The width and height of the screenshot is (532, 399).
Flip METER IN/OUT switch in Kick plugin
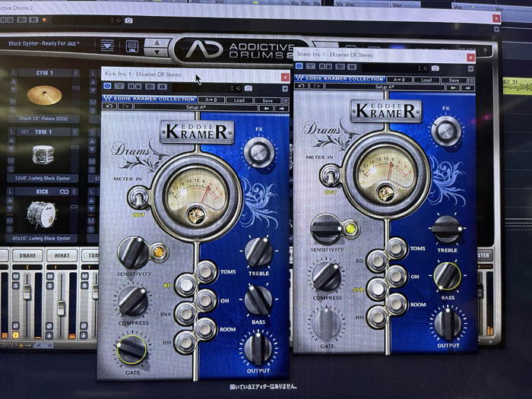point(138,198)
